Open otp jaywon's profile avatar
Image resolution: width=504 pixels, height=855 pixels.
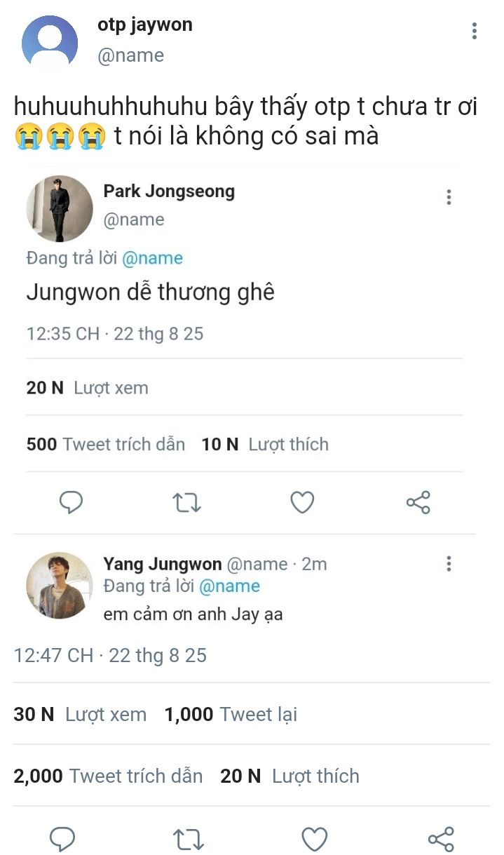point(50,43)
